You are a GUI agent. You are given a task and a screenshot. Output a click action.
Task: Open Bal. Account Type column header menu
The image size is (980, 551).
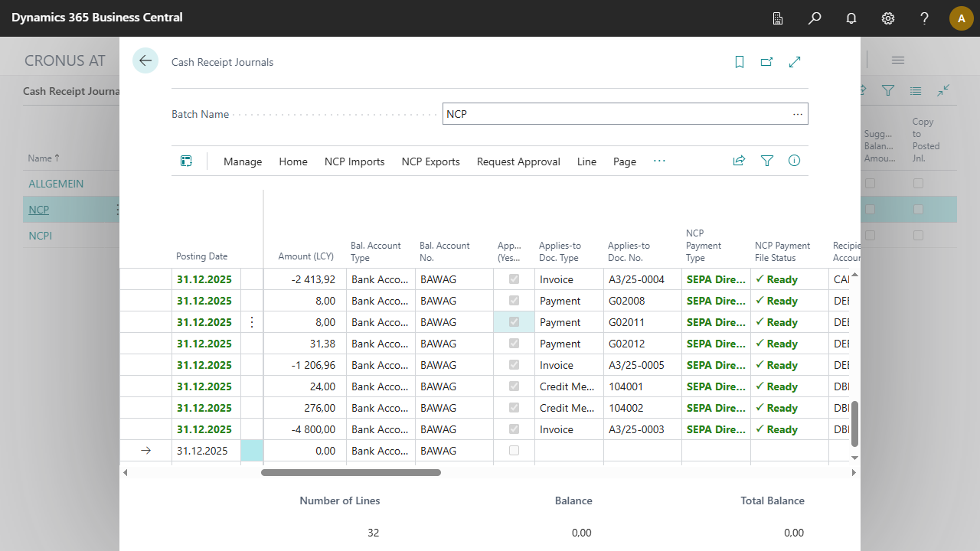tap(376, 251)
